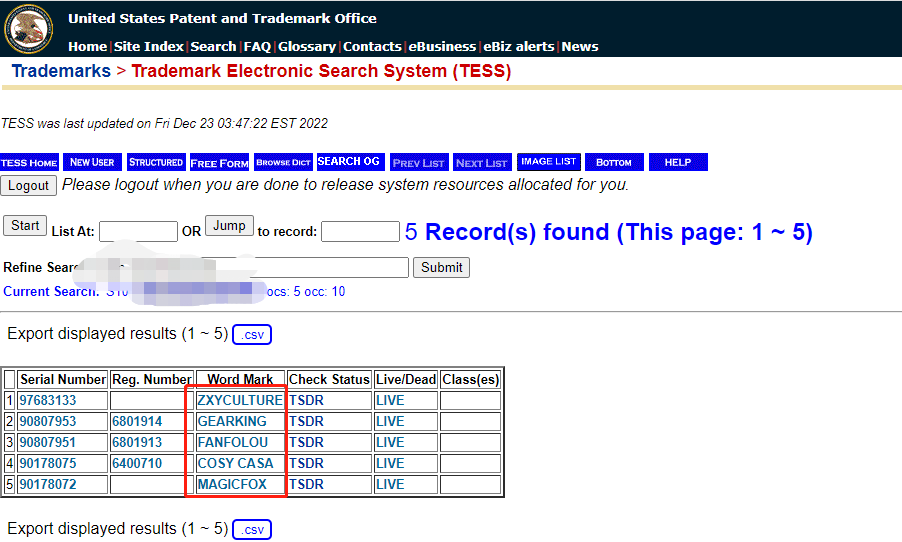Select the New User button

92,162
